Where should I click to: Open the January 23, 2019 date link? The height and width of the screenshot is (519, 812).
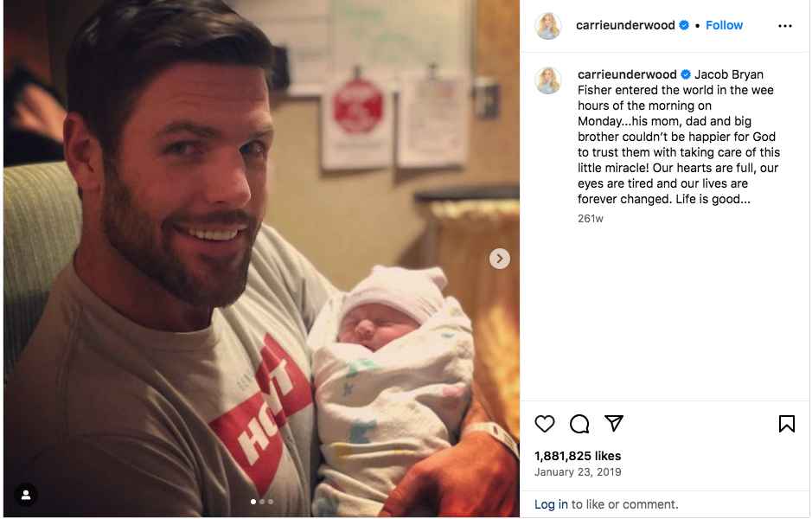tap(578, 472)
